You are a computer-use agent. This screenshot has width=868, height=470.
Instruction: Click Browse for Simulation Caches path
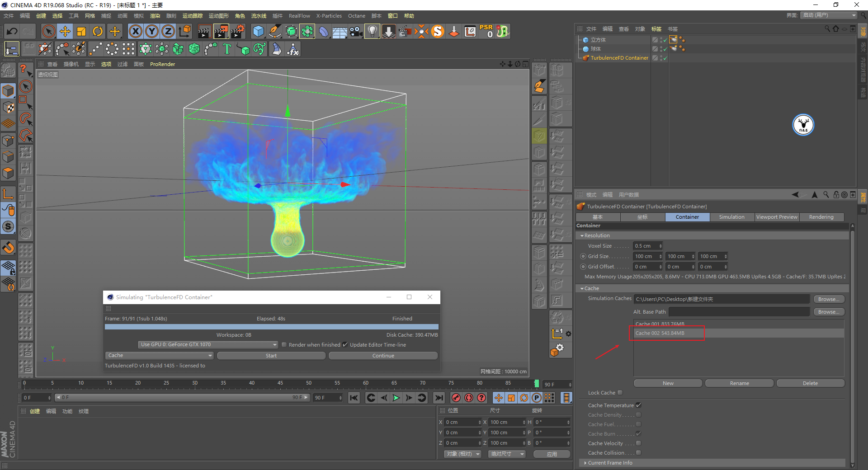829,300
